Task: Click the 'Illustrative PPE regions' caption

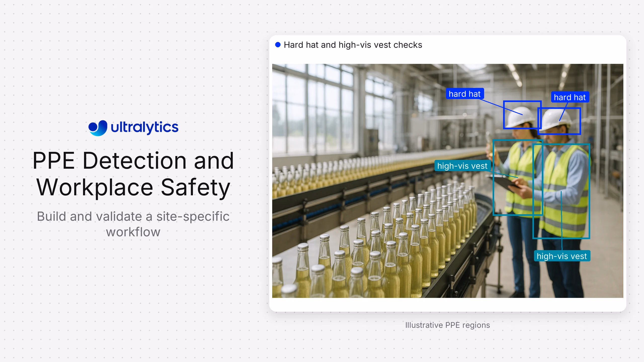Action: pos(448,325)
